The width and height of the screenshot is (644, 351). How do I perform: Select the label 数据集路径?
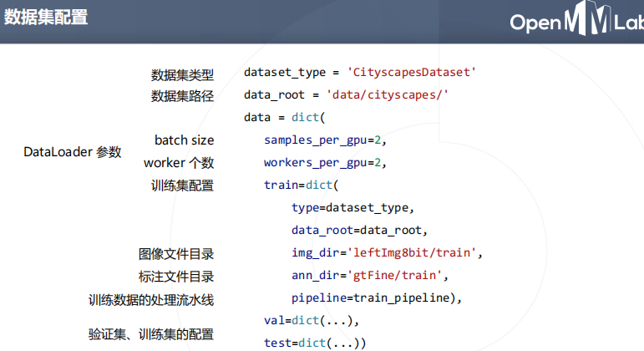point(182,96)
